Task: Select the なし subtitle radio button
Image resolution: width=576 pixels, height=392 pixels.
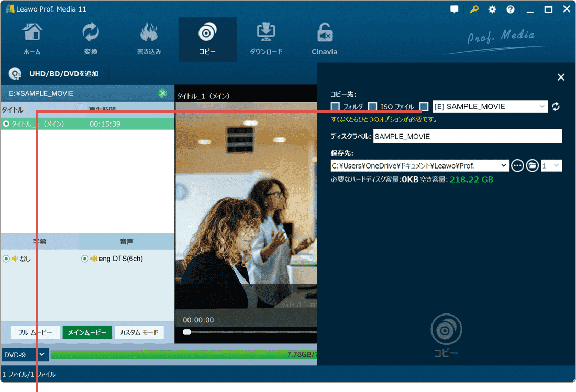Action: tap(6, 259)
